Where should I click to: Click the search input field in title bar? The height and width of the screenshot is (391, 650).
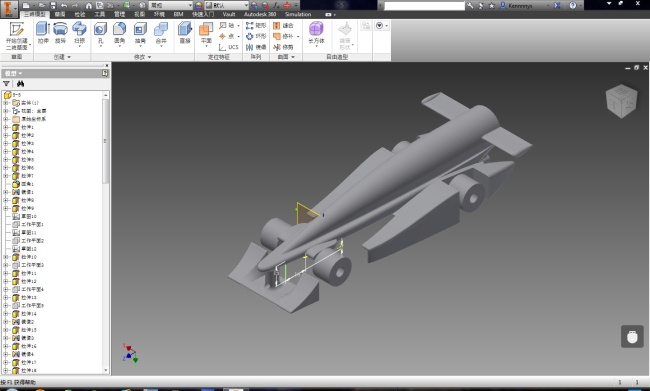coord(424,6)
